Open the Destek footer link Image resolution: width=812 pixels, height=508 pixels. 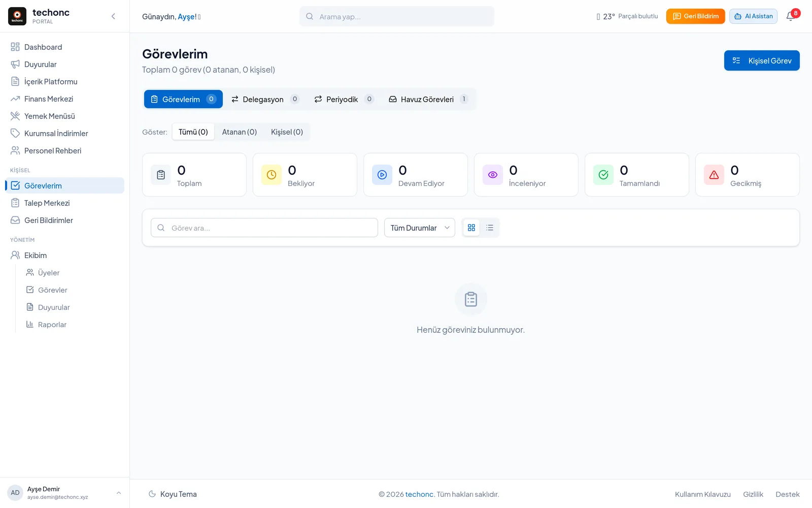pos(788,494)
